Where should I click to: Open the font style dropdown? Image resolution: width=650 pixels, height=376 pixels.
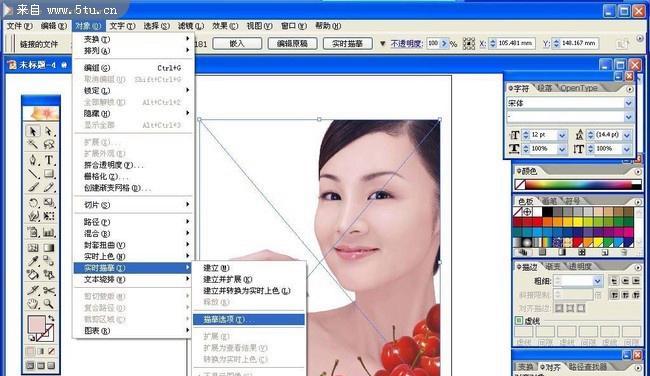pos(628,117)
